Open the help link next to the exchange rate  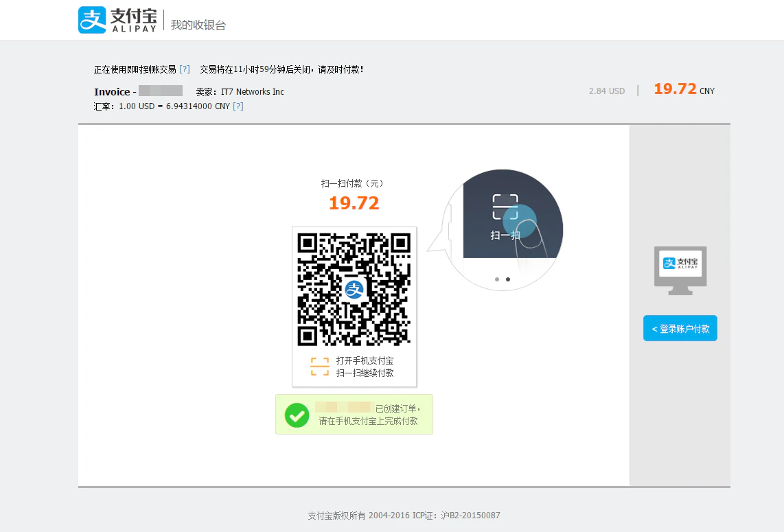click(238, 106)
